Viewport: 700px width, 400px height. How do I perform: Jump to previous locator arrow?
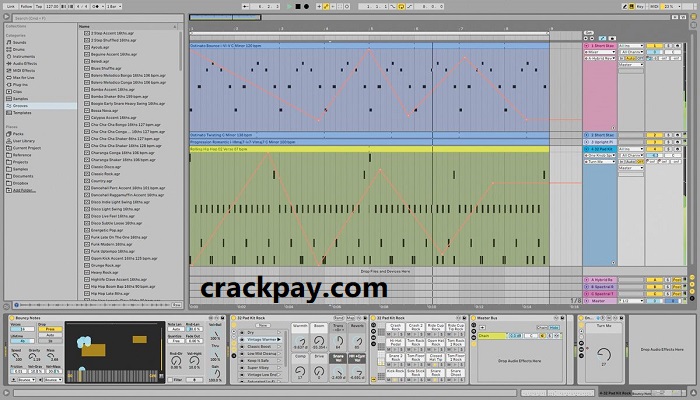586,38
